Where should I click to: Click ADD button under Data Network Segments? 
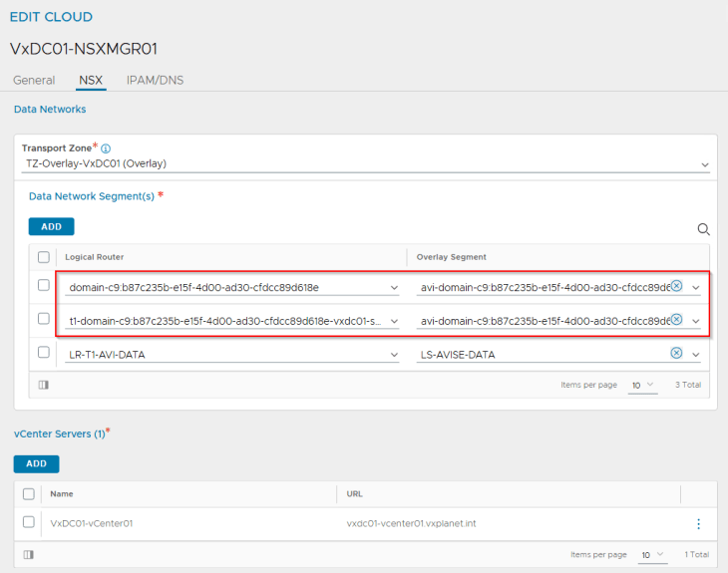click(x=51, y=227)
